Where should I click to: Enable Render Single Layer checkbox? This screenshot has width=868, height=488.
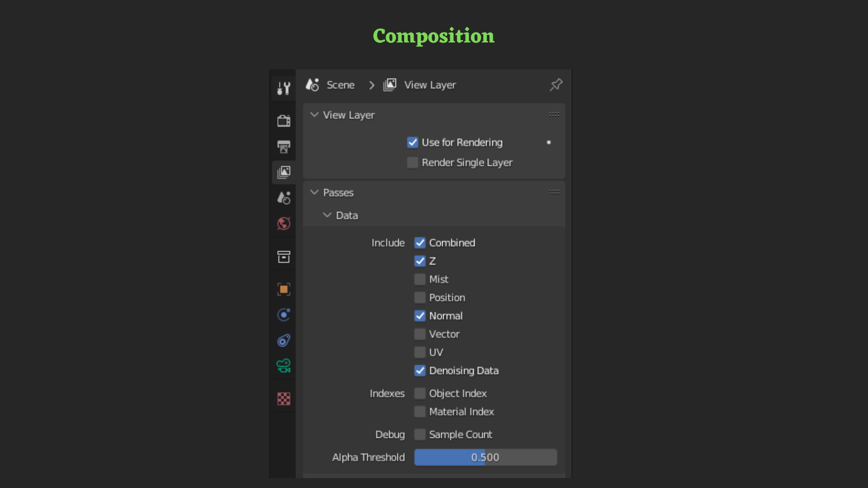point(412,163)
